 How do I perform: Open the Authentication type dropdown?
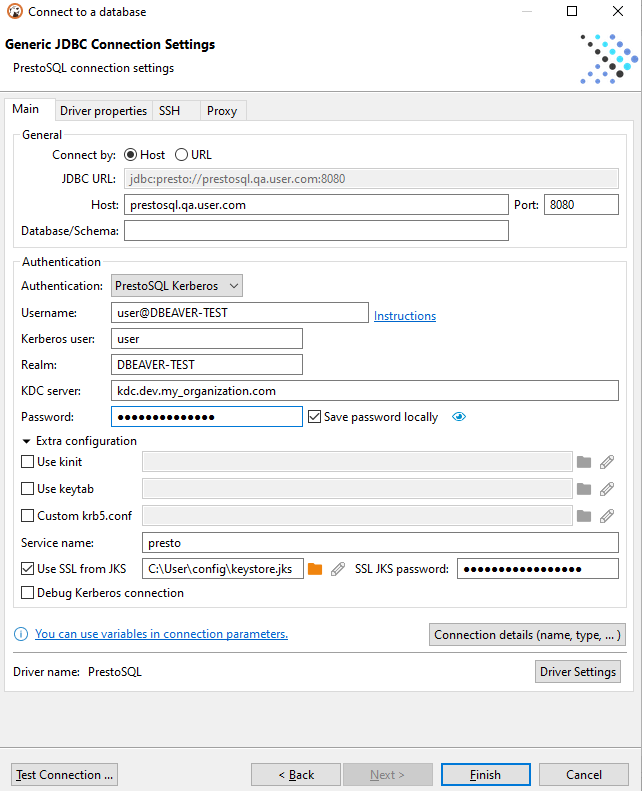[x=177, y=286]
